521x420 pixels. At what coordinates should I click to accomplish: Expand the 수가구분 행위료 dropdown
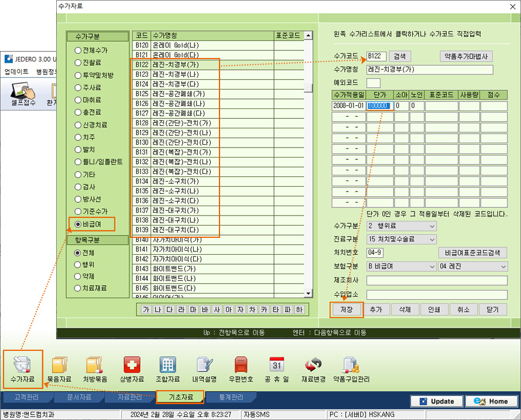[x=402, y=226]
